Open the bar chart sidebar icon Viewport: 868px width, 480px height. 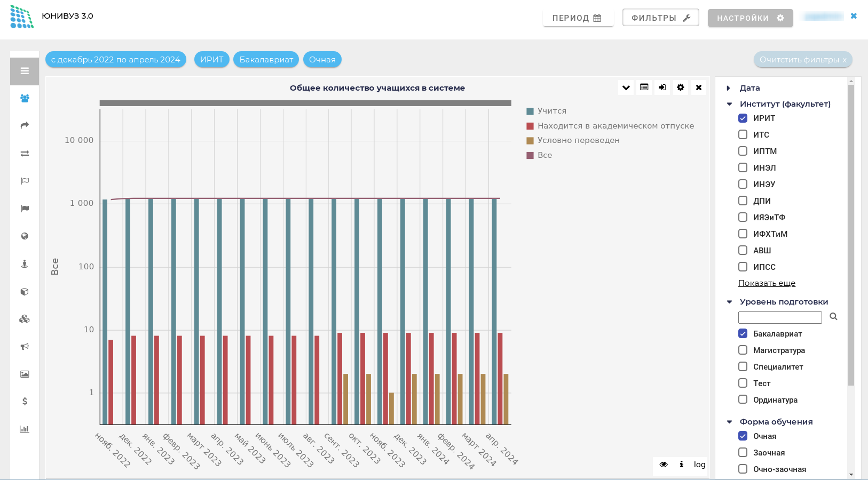point(25,429)
